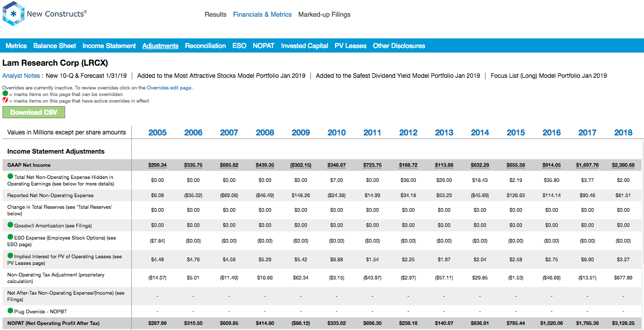644x330 pixels.
Task: Open the New 10-Q & Forecast 1/31/19 note
Action: 86,76
